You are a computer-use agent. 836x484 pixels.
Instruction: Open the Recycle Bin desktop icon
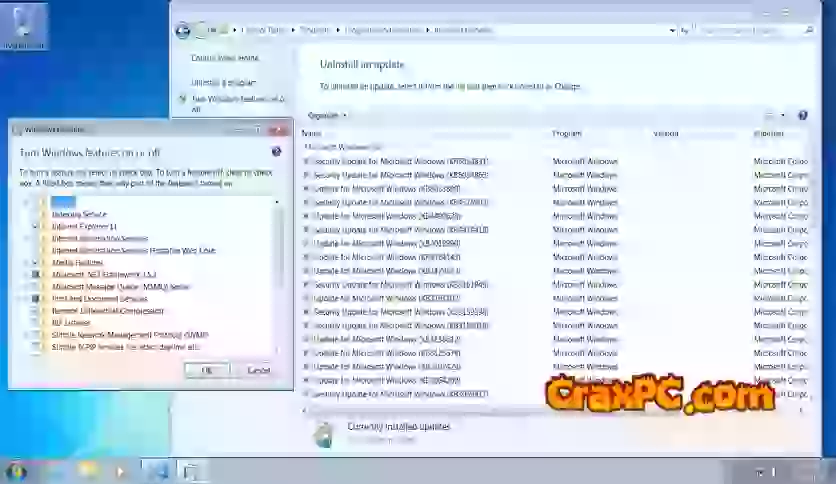(24, 26)
